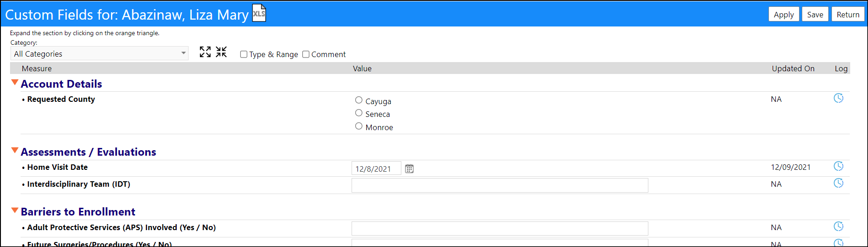Open the log clock for Interdisciplinary Team
The width and height of the screenshot is (868, 247).
coord(838,183)
